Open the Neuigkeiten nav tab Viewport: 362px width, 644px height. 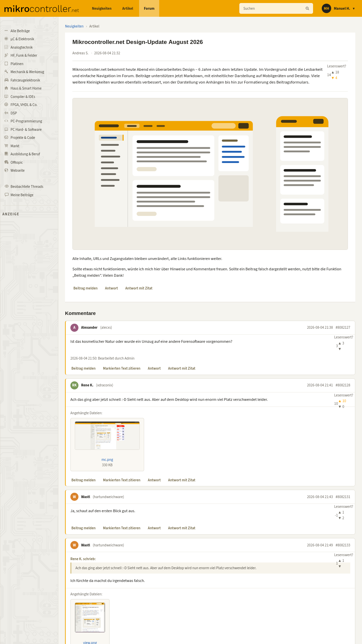(102, 8)
